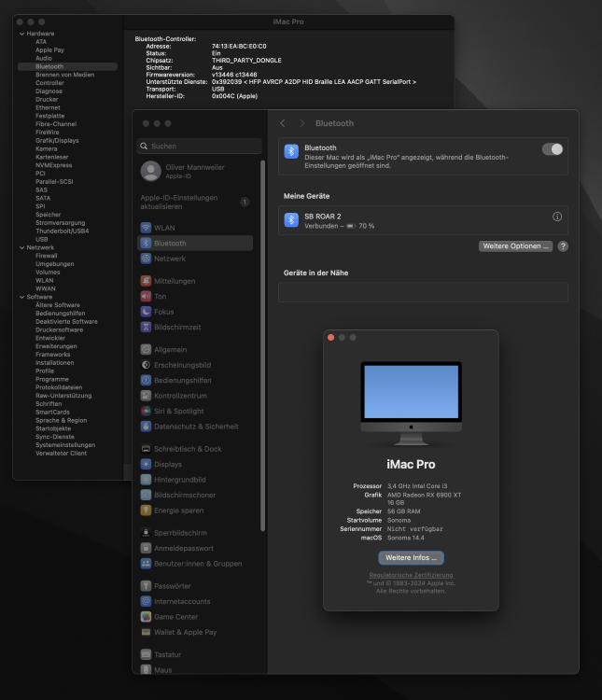Click the Weitere Infos button
Viewport: 602px width, 700px height.
(411, 557)
